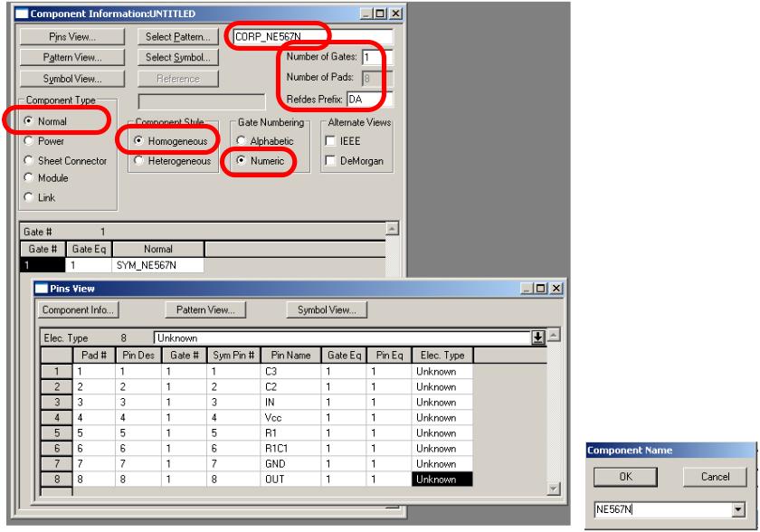Select pin name cell IN

click(290, 403)
